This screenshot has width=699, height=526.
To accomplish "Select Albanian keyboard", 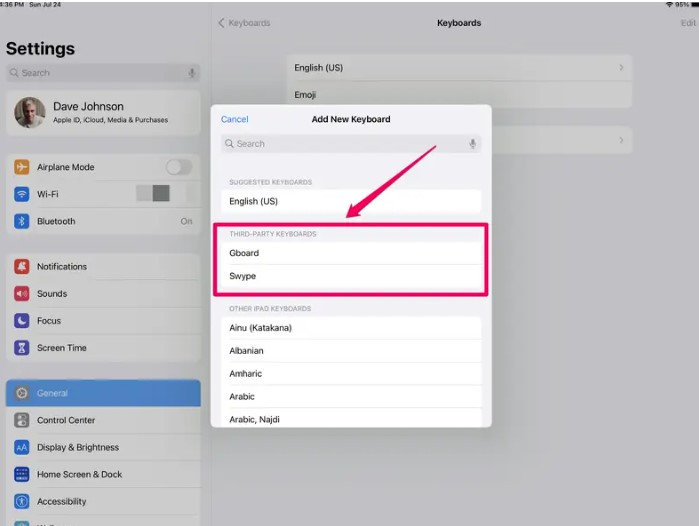I will [351, 351].
